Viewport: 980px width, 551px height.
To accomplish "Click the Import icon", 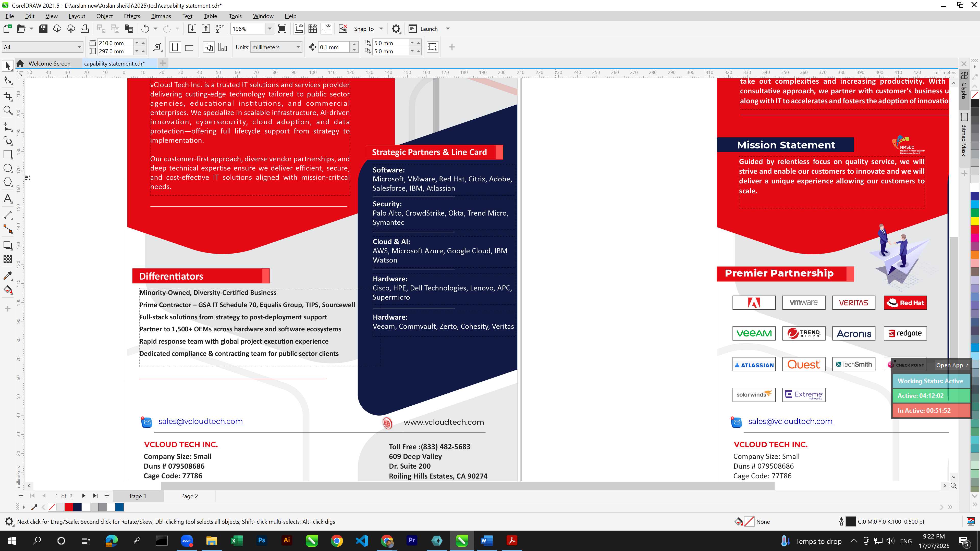I will pos(192,29).
